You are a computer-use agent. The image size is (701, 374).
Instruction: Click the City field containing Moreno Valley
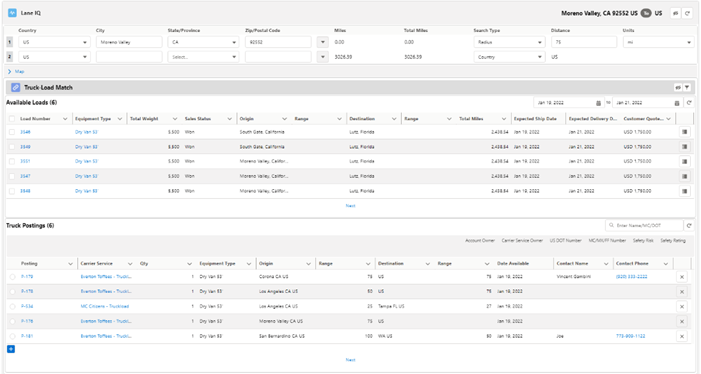[129, 42]
